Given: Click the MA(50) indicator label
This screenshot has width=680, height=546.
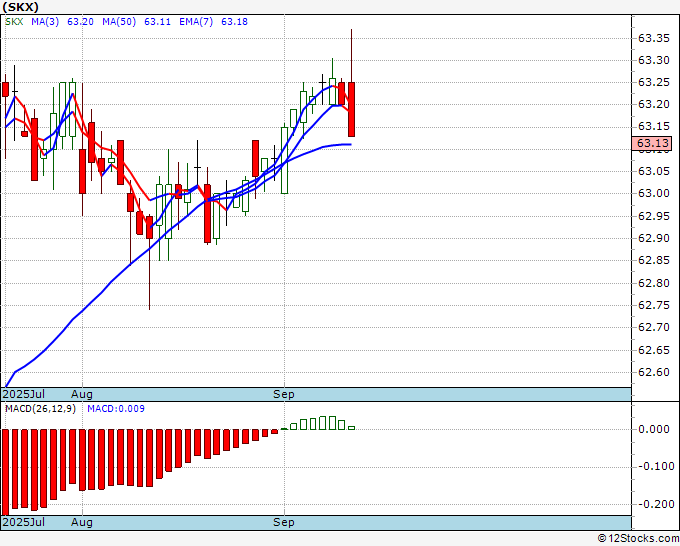Looking at the screenshot, I should pos(119,22).
